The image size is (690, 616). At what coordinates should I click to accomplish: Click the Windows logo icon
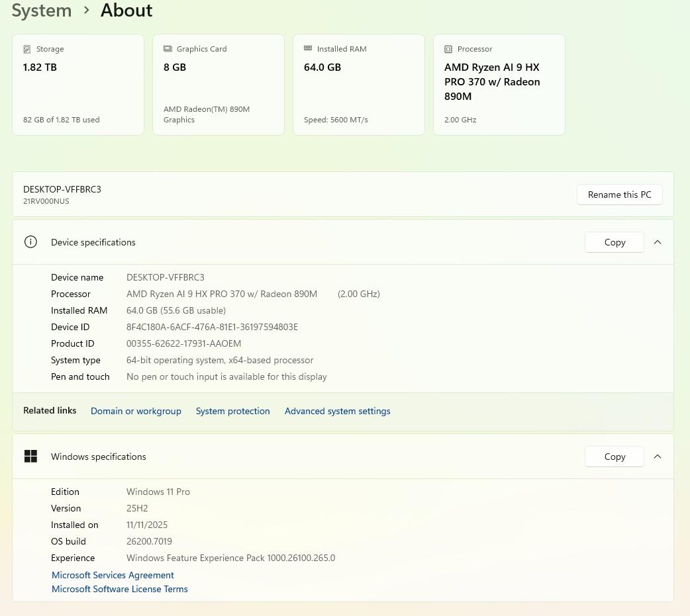tap(30, 457)
